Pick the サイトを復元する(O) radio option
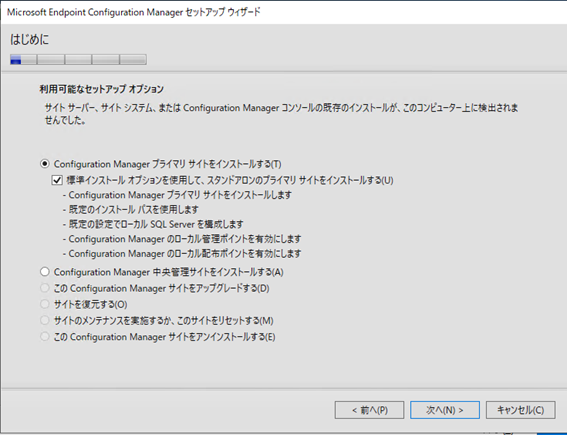This screenshot has height=435, width=567. pyautogui.click(x=44, y=304)
